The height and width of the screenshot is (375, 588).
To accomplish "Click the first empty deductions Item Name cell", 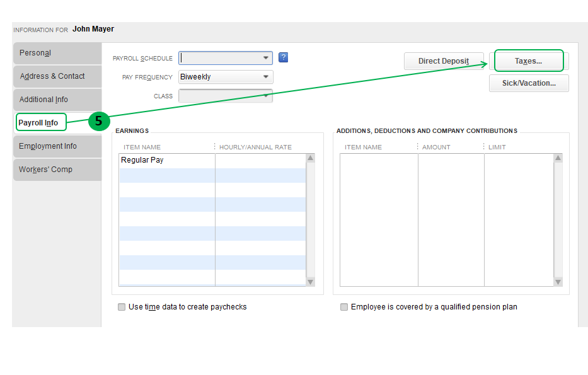I will click(379, 161).
